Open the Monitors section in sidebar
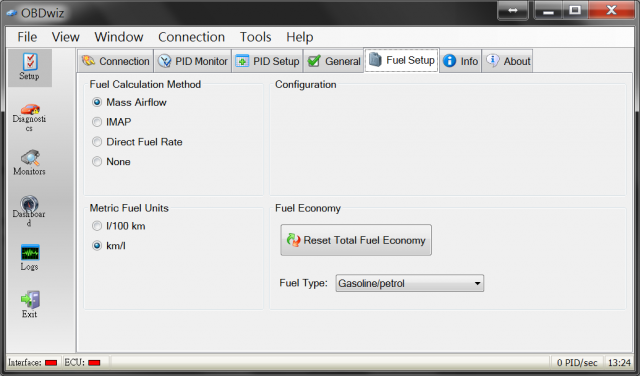Image resolution: width=640 pixels, height=376 pixels. tap(29, 162)
